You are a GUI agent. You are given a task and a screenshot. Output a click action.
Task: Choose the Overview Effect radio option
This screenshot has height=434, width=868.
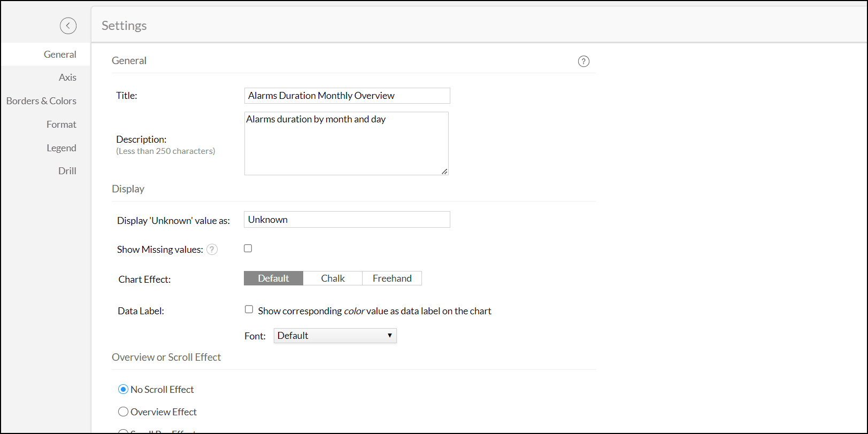124,412
